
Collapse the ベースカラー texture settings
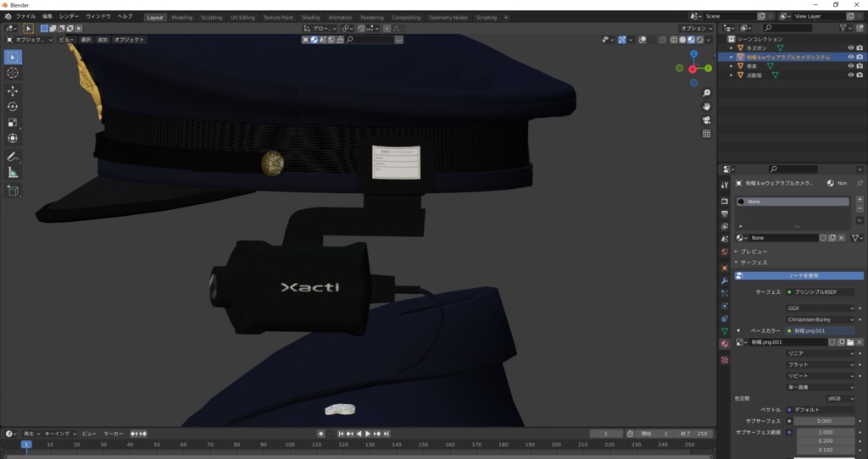(x=738, y=331)
